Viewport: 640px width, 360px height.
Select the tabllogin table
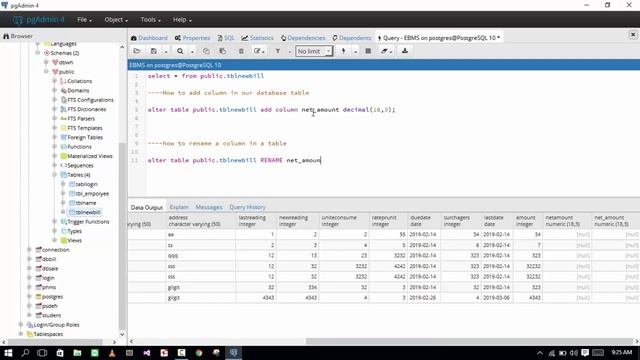click(x=83, y=184)
